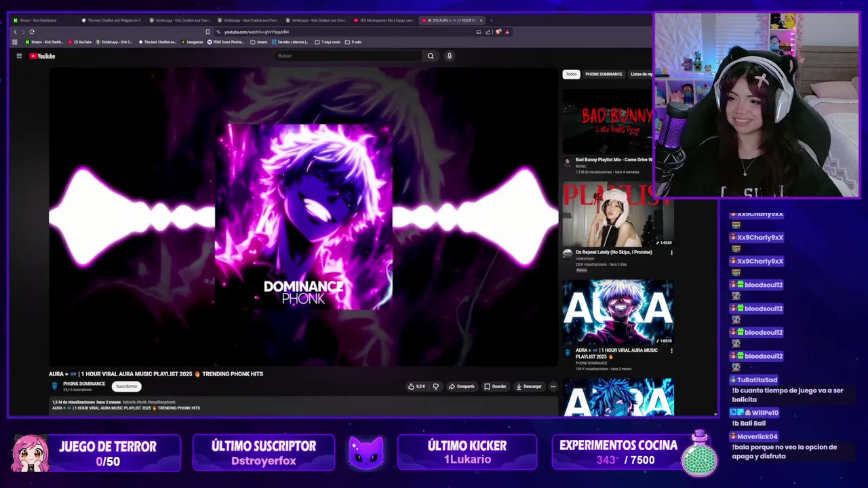Open options menu for On Repeat Lately
The image size is (868, 488).
tap(671, 253)
